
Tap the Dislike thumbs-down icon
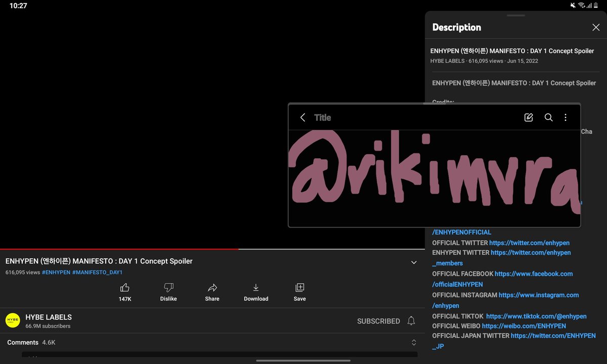[168, 288]
